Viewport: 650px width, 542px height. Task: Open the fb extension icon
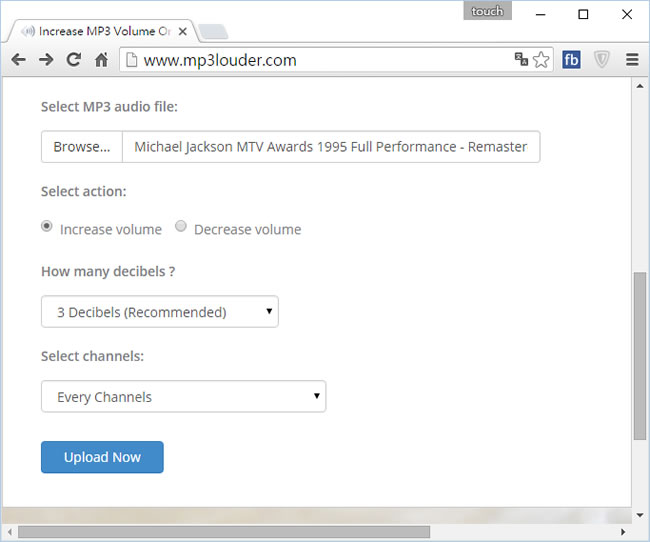tap(572, 60)
